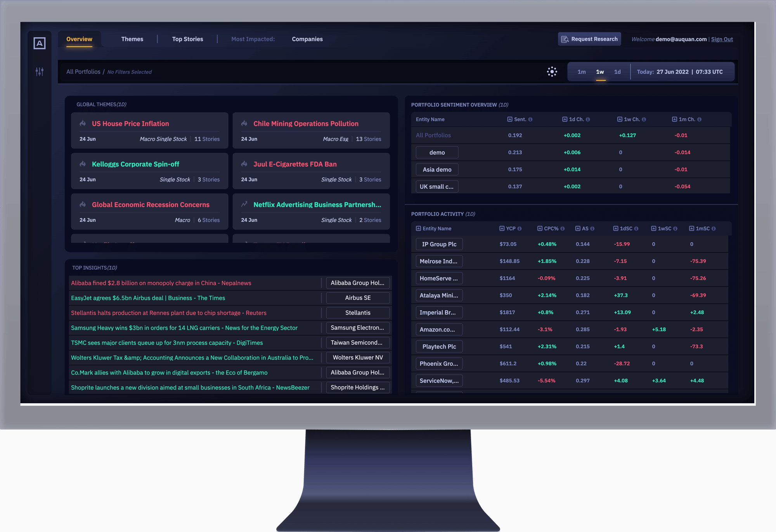Open the UK small c... portfolio button
Image resolution: width=776 pixels, height=532 pixels.
[x=437, y=187]
